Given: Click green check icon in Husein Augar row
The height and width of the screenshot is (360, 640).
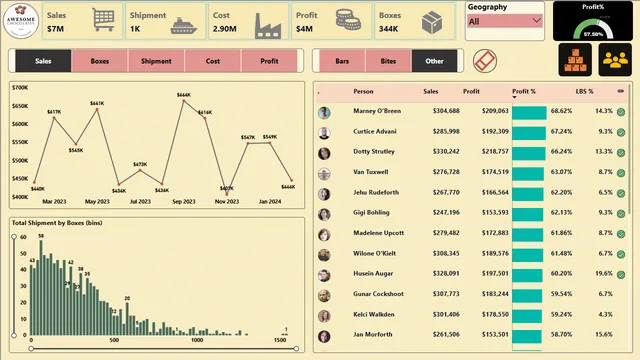Looking at the screenshot, I should pos(621,275).
